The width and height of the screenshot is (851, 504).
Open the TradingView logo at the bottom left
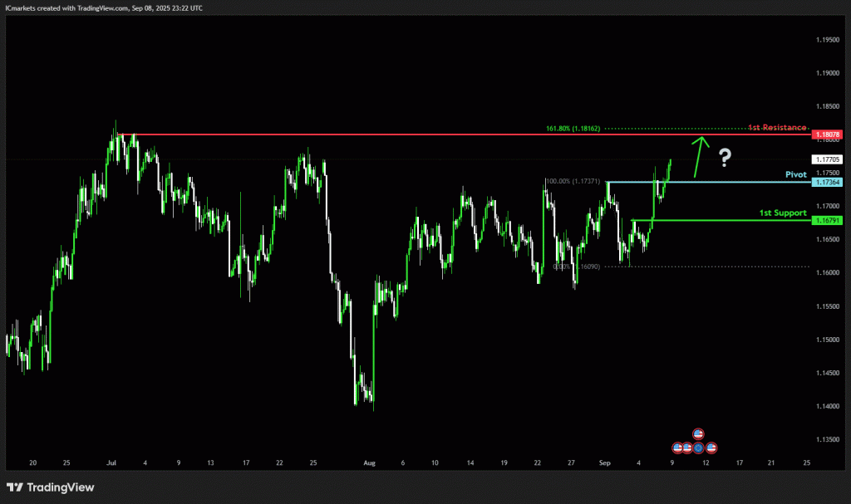pyautogui.click(x=51, y=487)
